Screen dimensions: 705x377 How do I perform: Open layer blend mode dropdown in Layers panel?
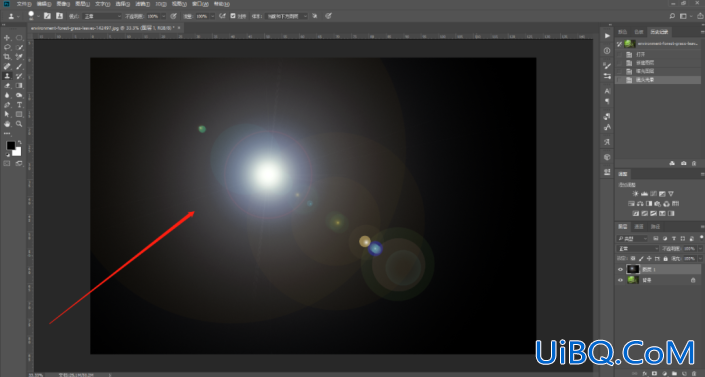pos(638,248)
